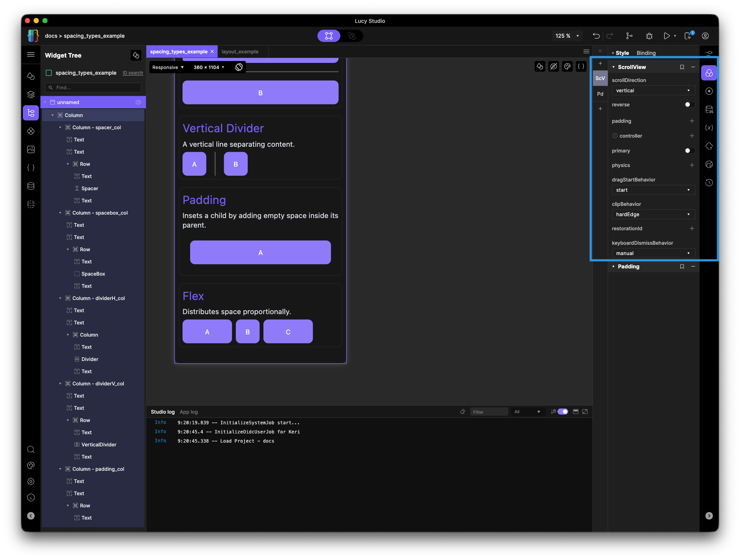Switch to the layout_example tab
The width and height of the screenshot is (740, 560).
[240, 52]
